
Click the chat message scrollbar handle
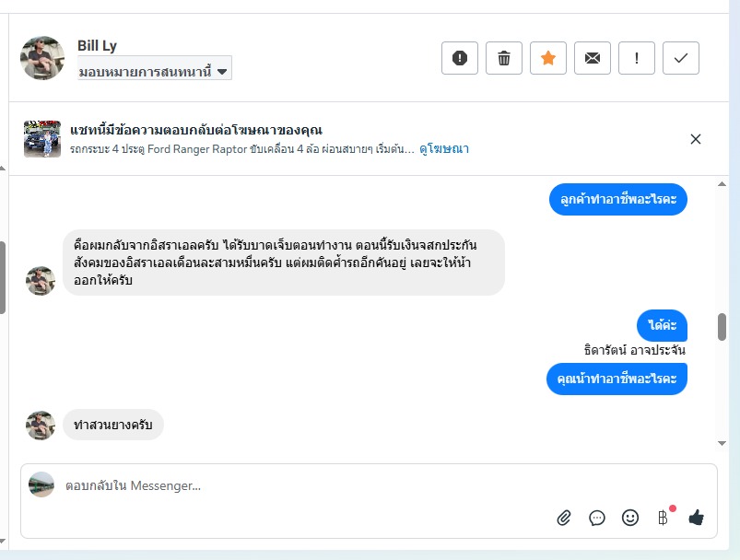click(x=722, y=327)
